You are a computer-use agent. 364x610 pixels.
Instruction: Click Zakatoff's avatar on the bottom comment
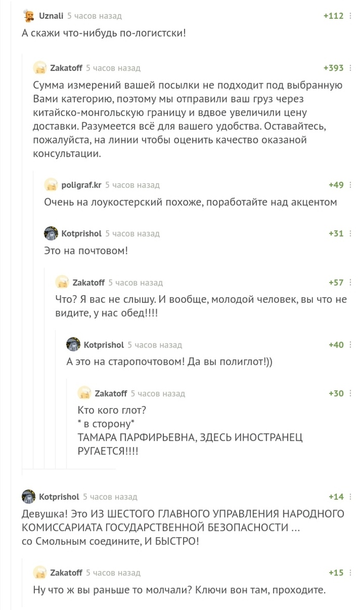(x=40, y=572)
